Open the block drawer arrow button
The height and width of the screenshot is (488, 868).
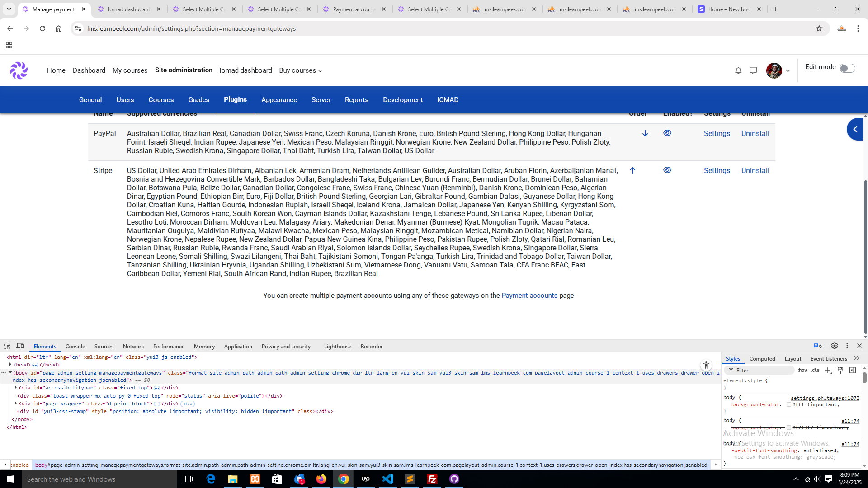pos(855,129)
